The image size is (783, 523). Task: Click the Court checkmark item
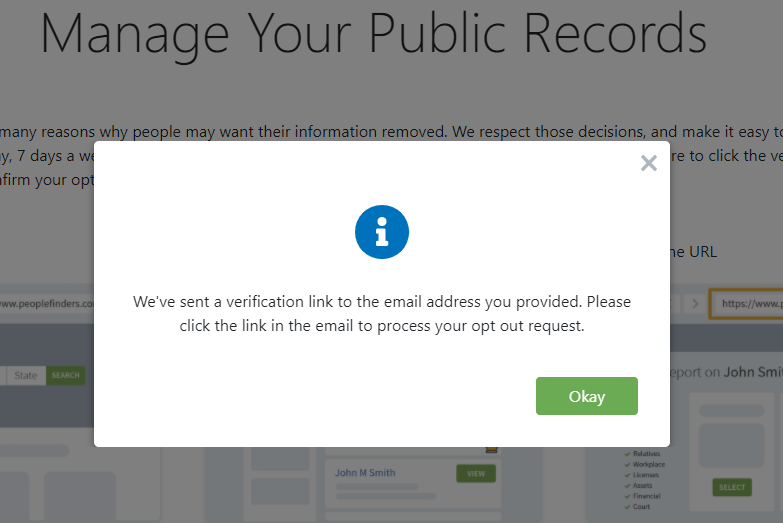tap(637, 506)
